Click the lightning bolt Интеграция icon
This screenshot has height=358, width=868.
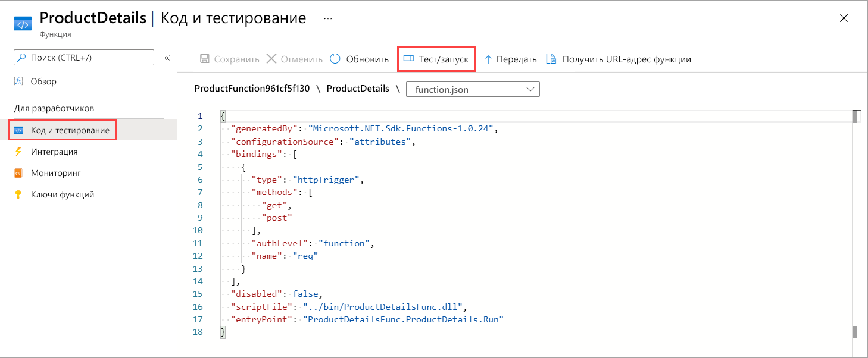click(x=18, y=152)
